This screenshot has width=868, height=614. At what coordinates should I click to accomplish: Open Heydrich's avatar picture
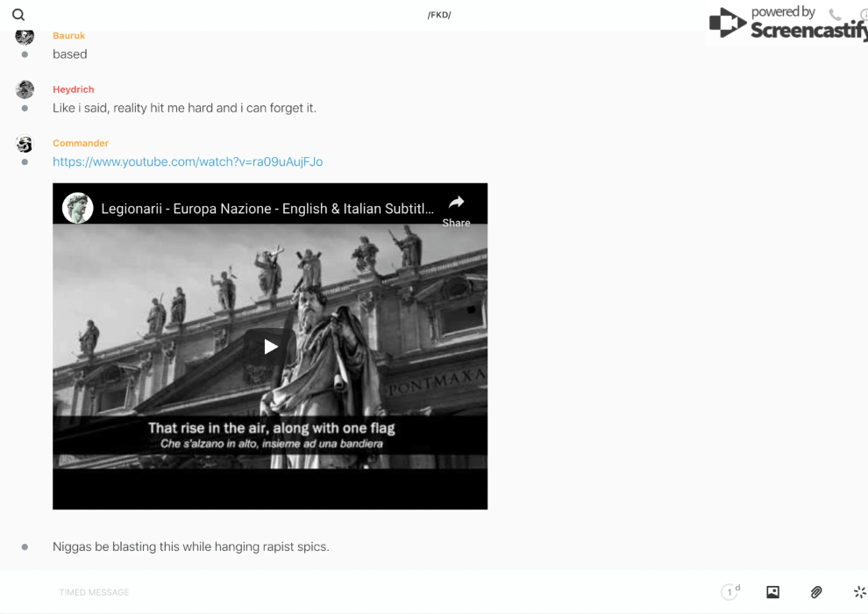pos(25,89)
